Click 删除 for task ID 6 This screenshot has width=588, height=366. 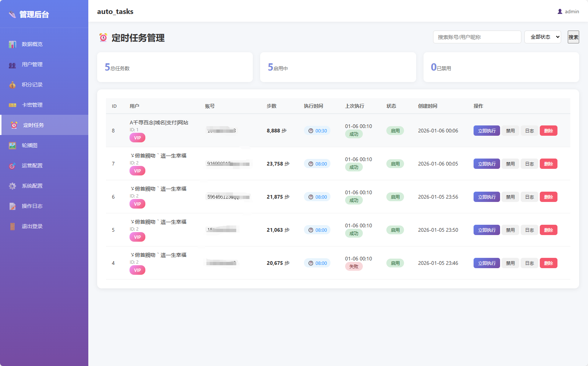[549, 197]
